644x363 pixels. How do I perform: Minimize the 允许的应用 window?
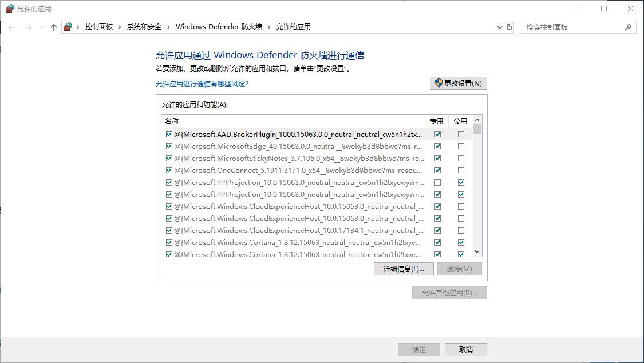(578, 9)
